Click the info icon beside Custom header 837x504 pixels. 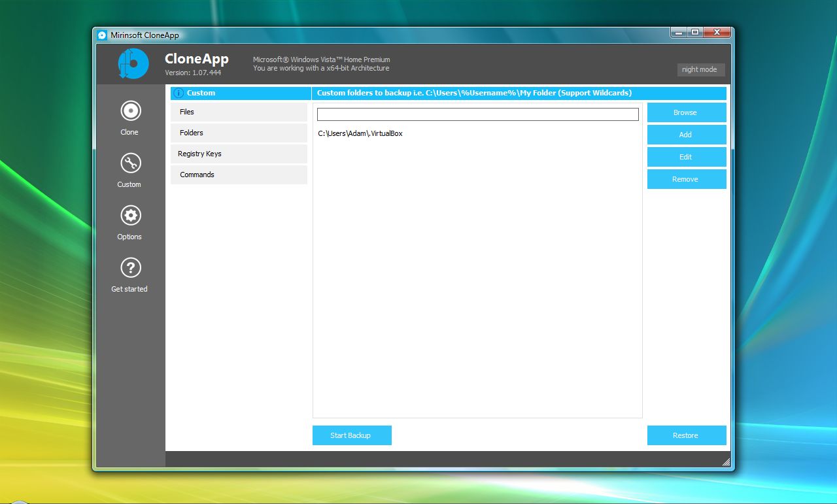point(179,93)
